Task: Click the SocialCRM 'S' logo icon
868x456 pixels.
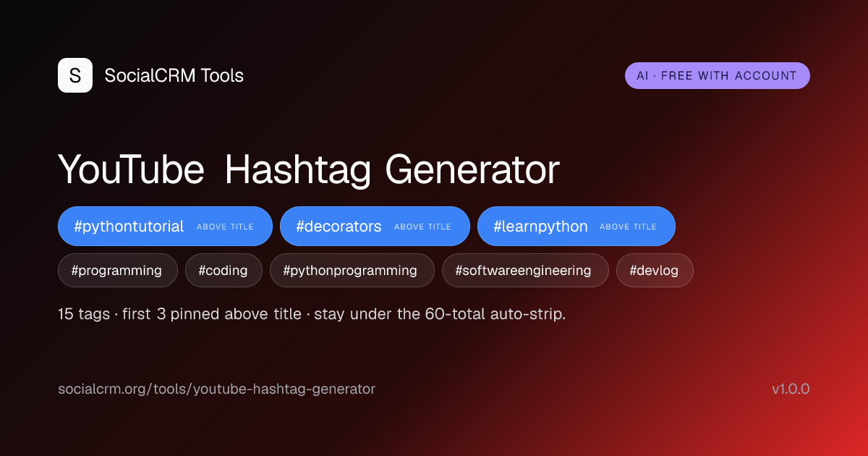Action: (x=75, y=75)
